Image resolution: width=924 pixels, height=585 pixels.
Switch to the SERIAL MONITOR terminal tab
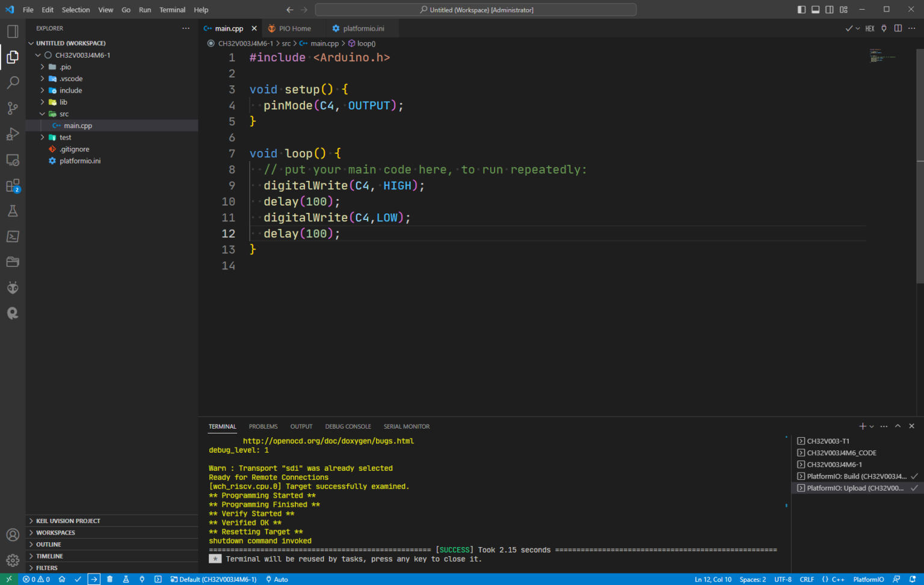(x=407, y=426)
